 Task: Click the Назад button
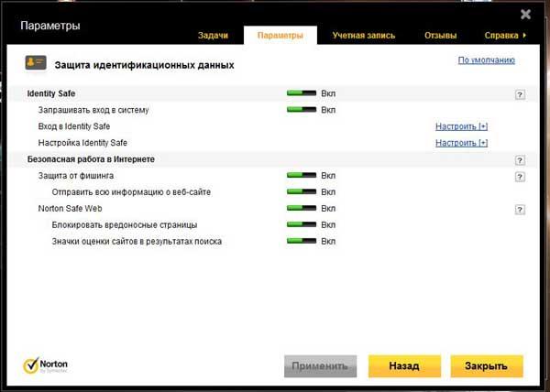coord(404,366)
